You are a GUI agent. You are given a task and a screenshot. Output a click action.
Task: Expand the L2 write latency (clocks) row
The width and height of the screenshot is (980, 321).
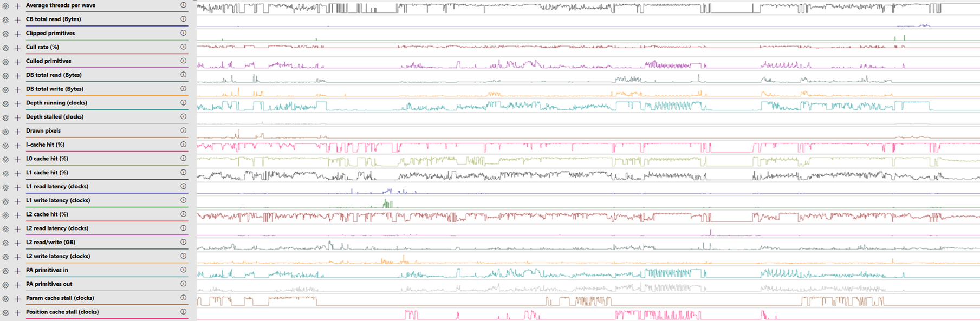pyautogui.click(x=17, y=257)
